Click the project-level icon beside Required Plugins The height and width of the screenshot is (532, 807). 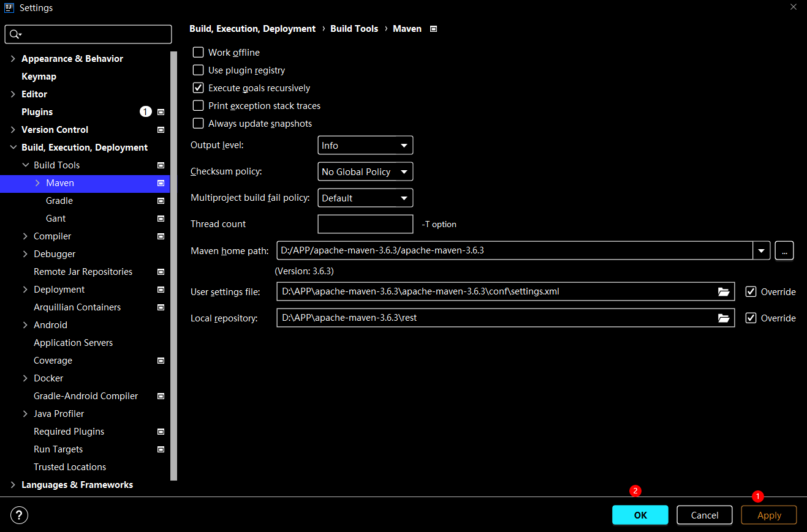click(161, 432)
